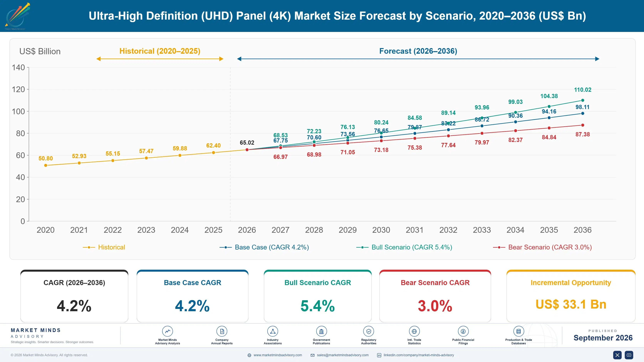Click the 2030 x-axis year label

click(x=381, y=230)
